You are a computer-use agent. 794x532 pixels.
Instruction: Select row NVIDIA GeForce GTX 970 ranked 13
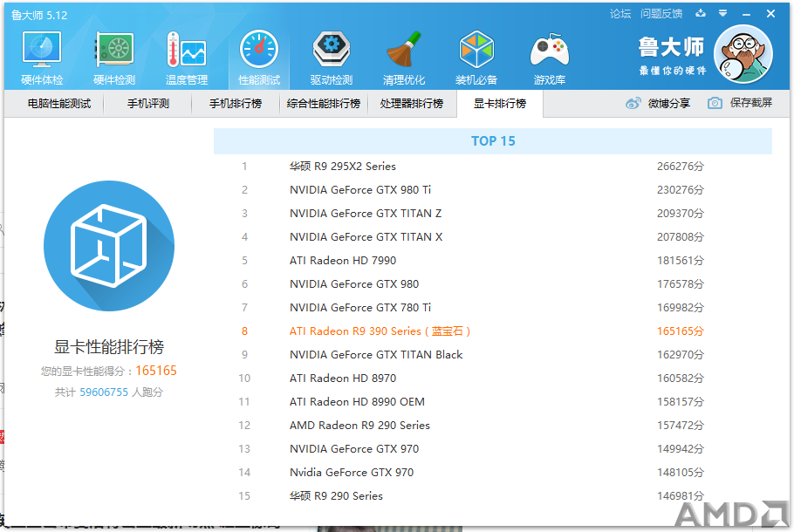493,448
